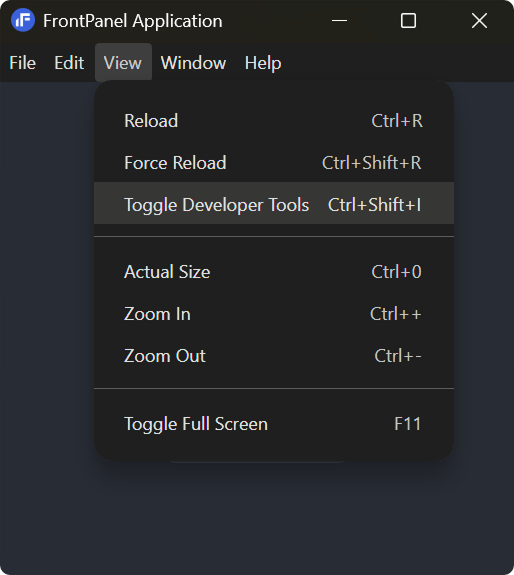Click the FrontPanel Application title text

133,21
